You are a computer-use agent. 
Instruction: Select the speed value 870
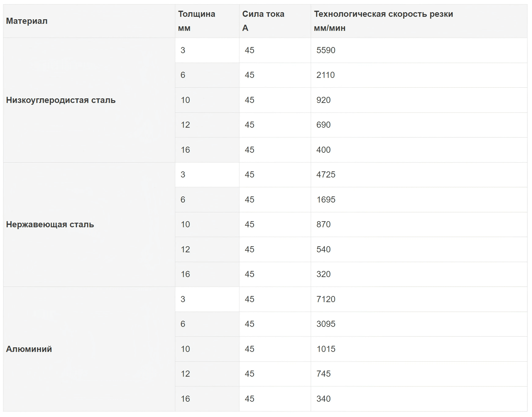click(x=323, y=224)
